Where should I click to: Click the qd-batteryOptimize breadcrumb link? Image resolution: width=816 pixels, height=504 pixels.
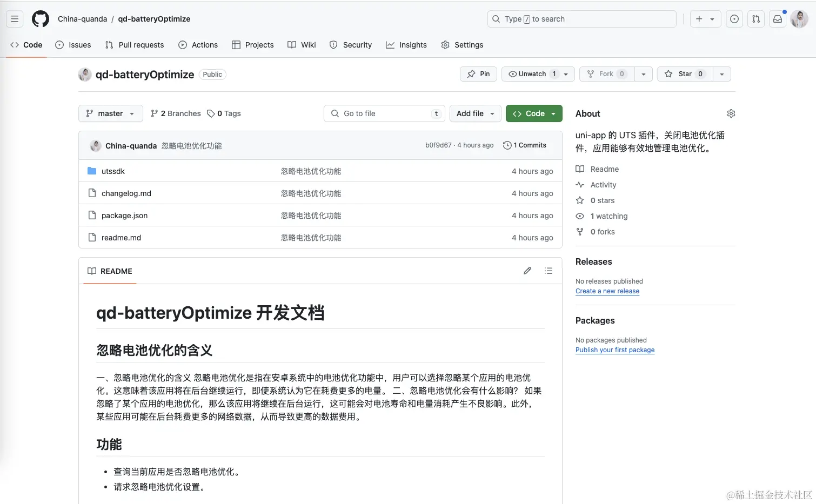click(154, 19)
